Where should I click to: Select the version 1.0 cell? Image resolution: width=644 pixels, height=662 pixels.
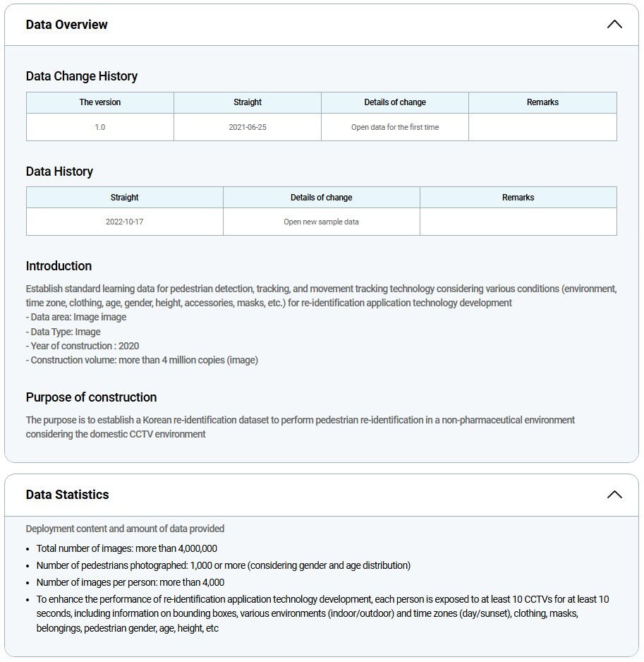(x=99, y=128)
